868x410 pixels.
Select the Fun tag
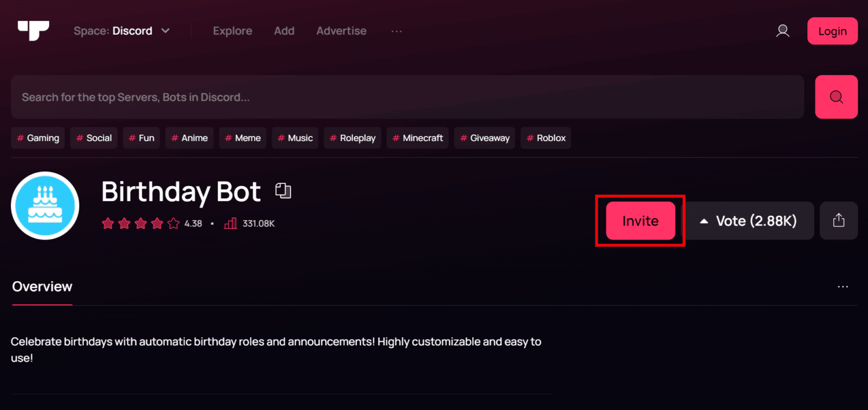[x=141, y=138]
